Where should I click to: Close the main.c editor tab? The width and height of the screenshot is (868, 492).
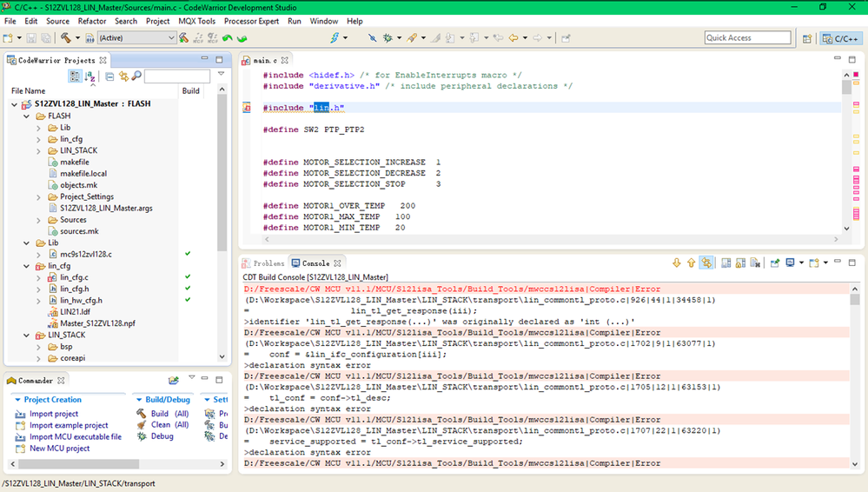pos(284,60)
